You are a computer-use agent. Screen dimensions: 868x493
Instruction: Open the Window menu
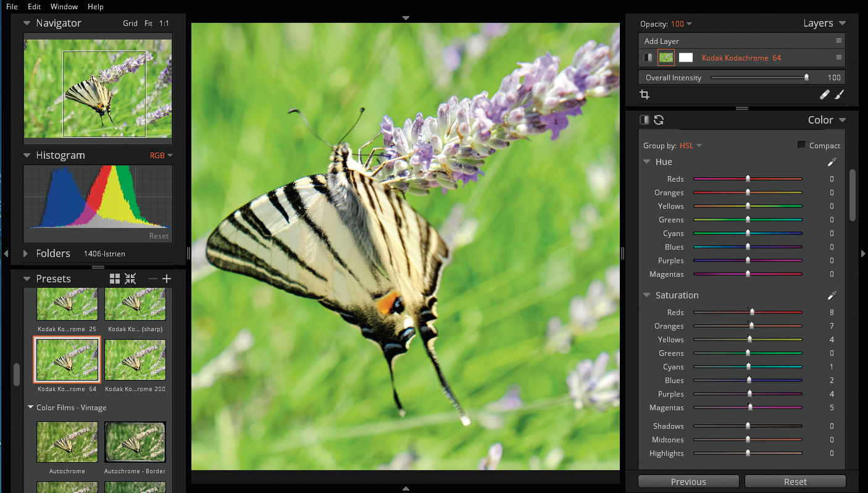[64, 6]
